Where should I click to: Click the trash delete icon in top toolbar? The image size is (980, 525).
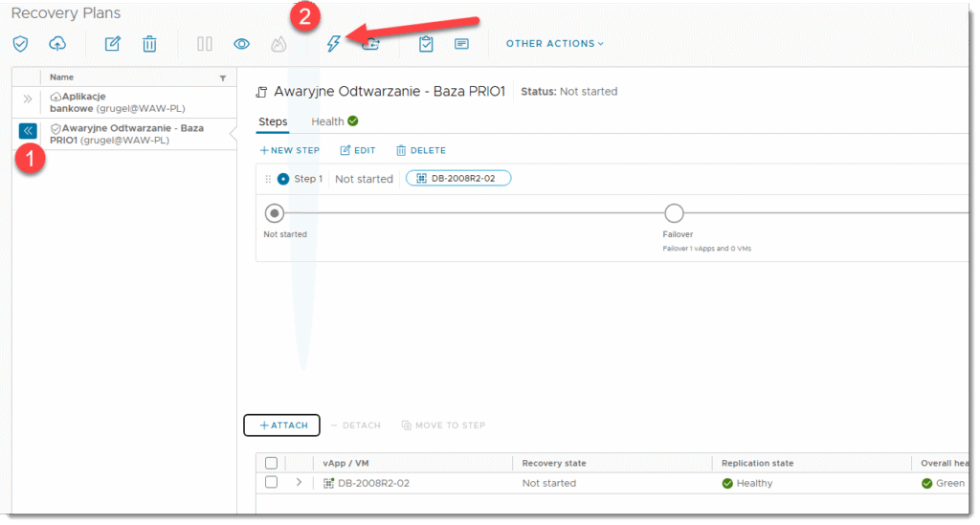[x=149, y=44]
